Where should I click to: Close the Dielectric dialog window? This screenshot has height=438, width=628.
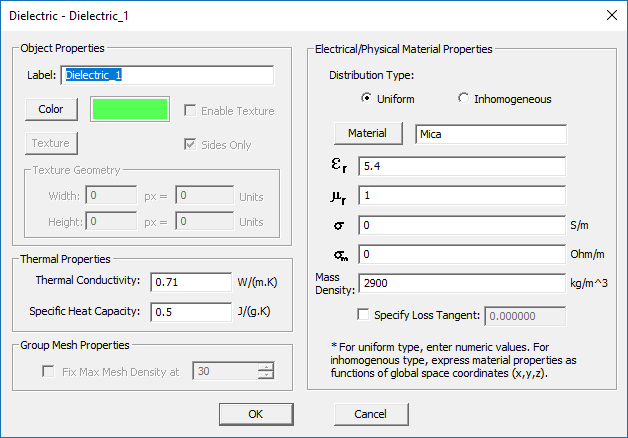coord(610,14)
